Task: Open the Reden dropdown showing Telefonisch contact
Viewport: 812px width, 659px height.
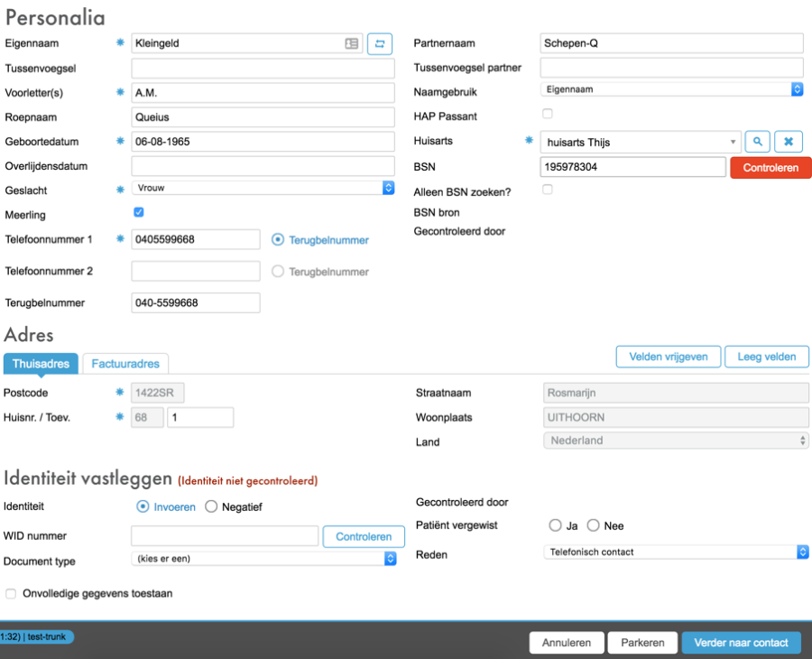Action: tap(677, 552)
